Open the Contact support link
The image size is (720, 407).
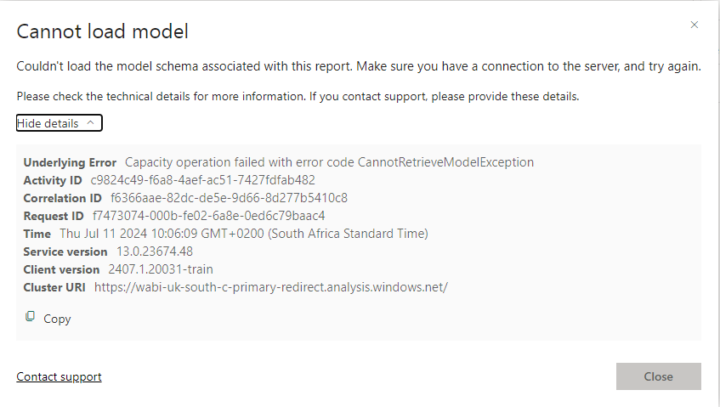(59, 377)
